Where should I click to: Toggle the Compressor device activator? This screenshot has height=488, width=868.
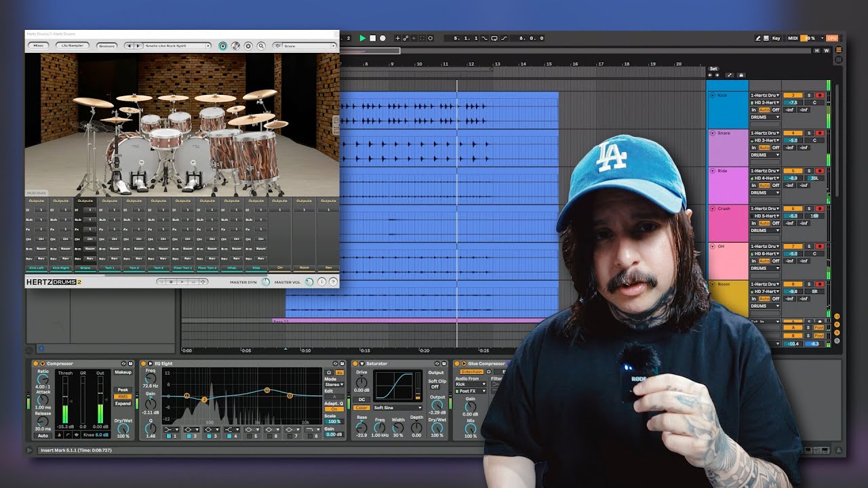[36, 364]
